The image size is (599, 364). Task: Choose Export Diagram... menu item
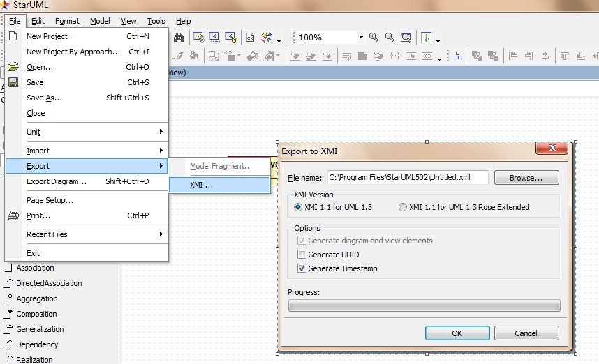pyautogui.click(x=87, y=181)
